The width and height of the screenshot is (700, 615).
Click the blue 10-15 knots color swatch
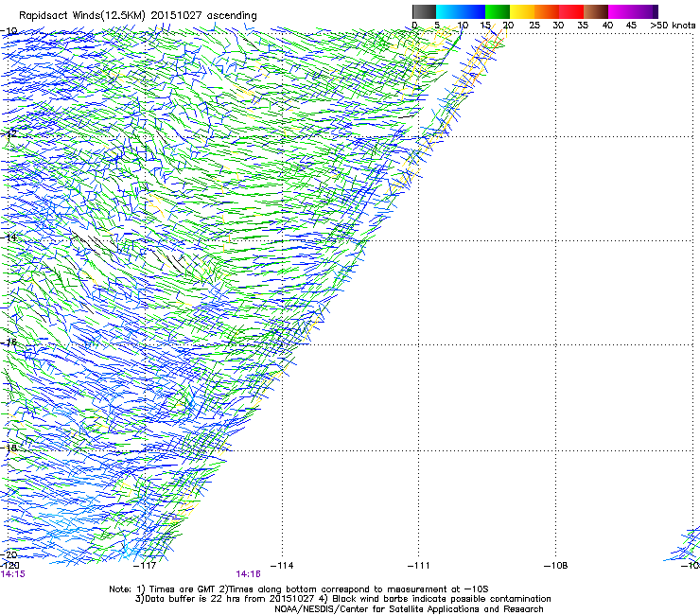click(473, 11)
